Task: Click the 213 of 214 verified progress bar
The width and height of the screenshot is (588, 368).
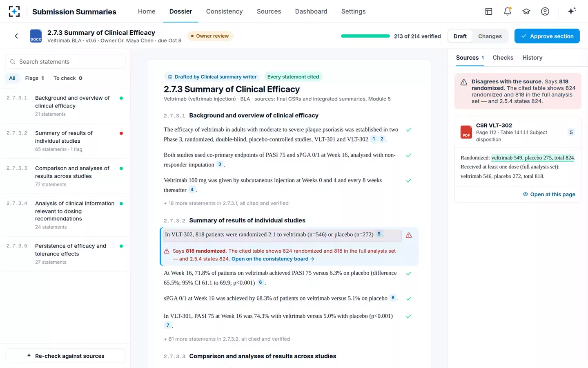Action: pyautogui.click(x=365, y=36)
